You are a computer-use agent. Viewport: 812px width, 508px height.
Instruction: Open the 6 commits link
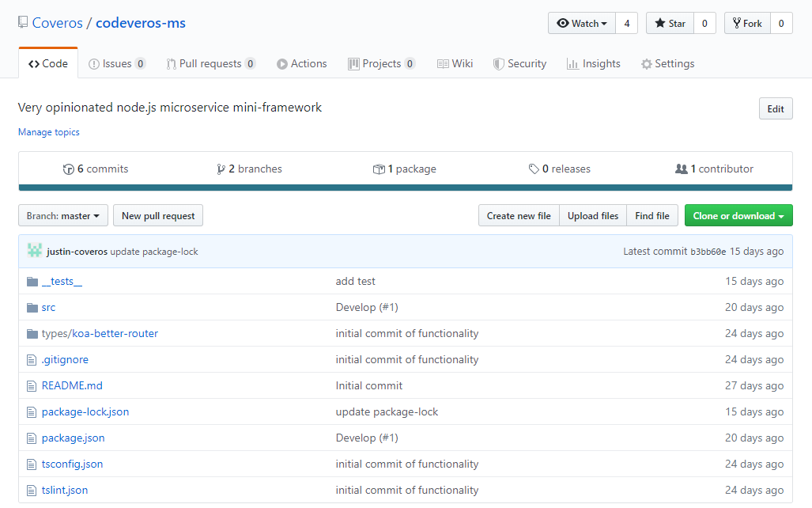(x=96, y=169)
